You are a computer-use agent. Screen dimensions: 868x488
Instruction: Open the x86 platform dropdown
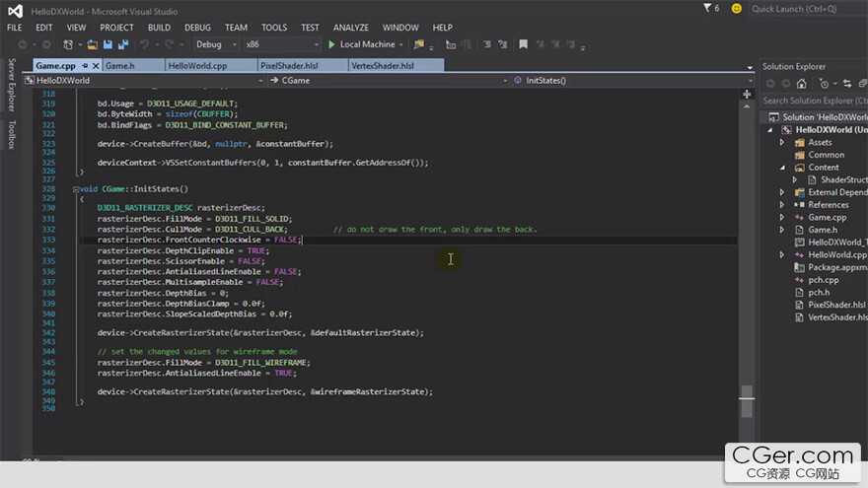click(282, 44)
